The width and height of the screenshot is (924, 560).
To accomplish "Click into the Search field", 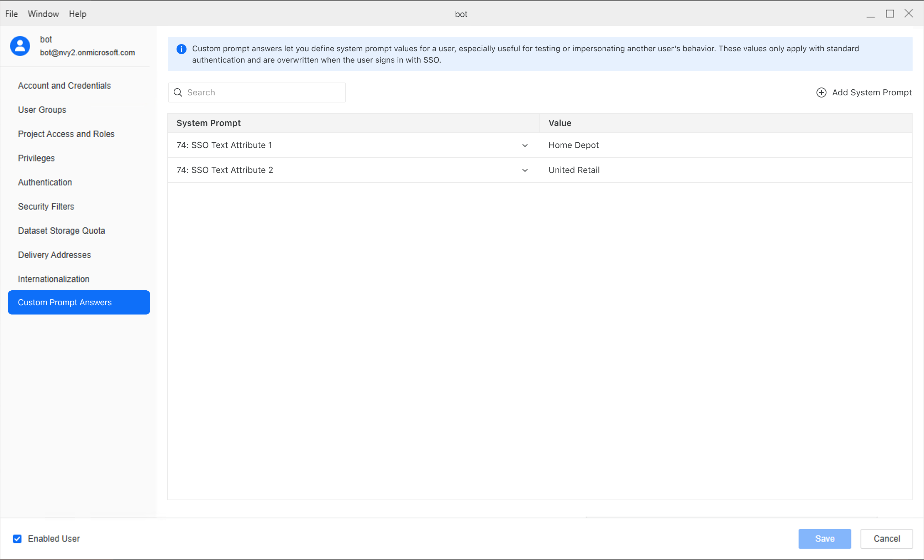I will (263, 93).
